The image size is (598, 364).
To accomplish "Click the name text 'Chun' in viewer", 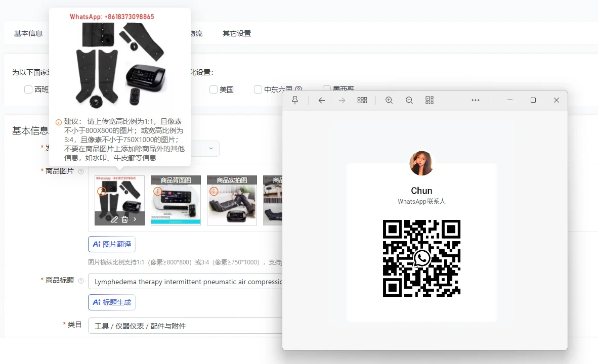I will [x=421, y=191].
